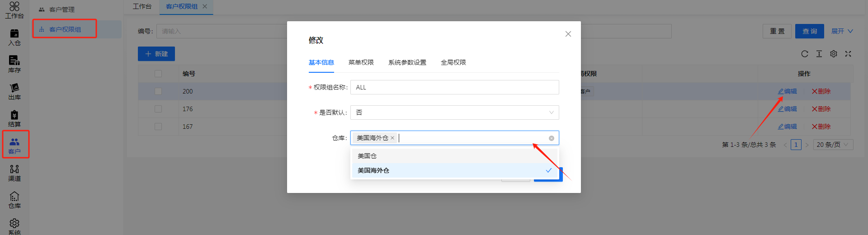The image size is (868, 235).
Task: Click the 渠道 channel sidebar icon
Action: click(x=14, y=173)
